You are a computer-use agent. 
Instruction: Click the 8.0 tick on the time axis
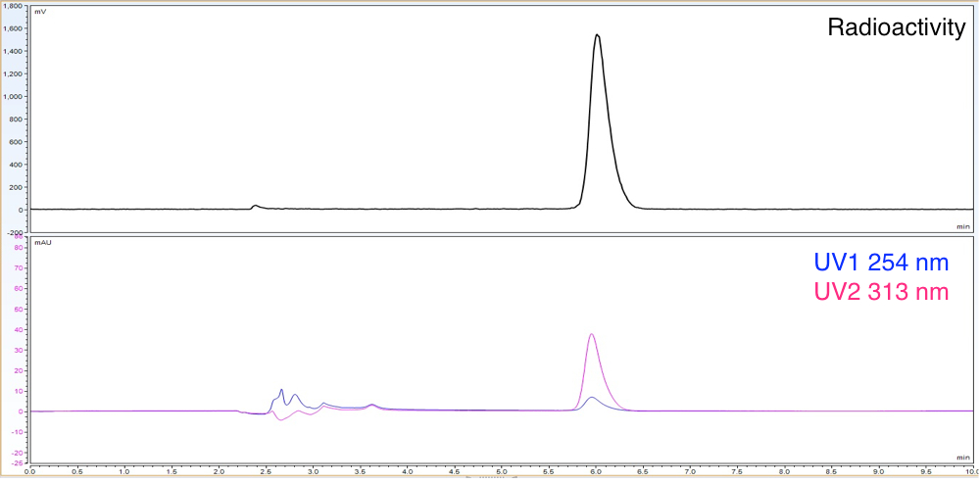pos(784,471)
